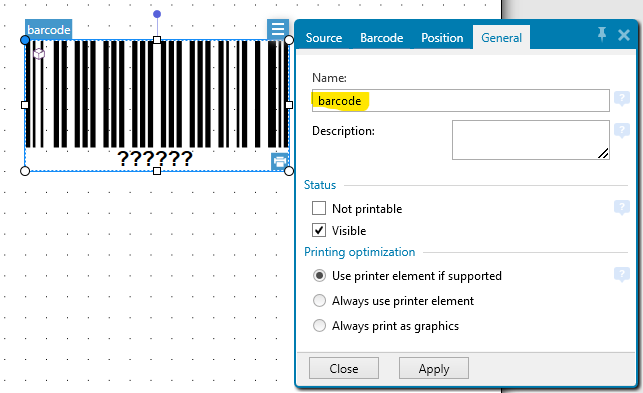This screenshot has height=393, width=643.
Task: Click the Description text area
Action: point(531,139)
